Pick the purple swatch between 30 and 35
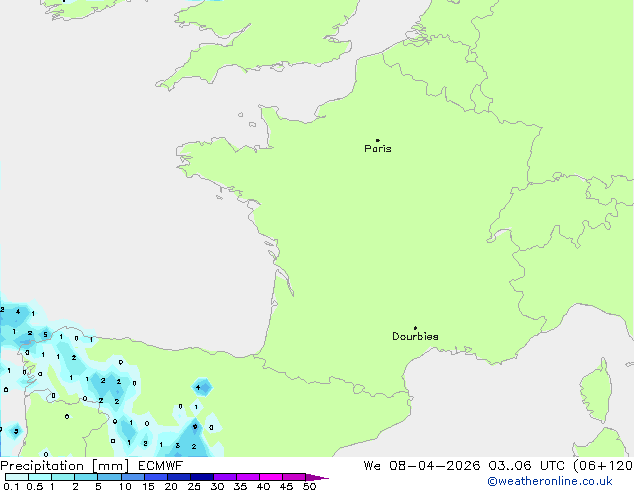This screenshot has width=634, height=490. point(225,477)
